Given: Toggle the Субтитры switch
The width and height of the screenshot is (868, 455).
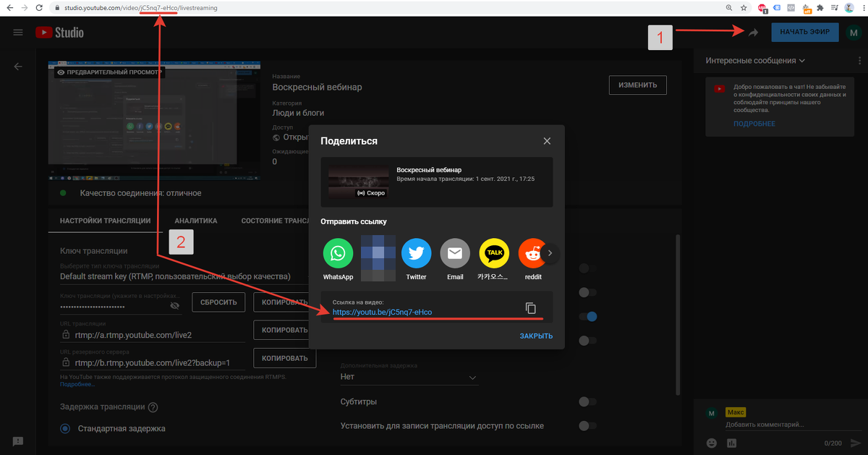Looking at the screenshot, I should click(587, 402).
